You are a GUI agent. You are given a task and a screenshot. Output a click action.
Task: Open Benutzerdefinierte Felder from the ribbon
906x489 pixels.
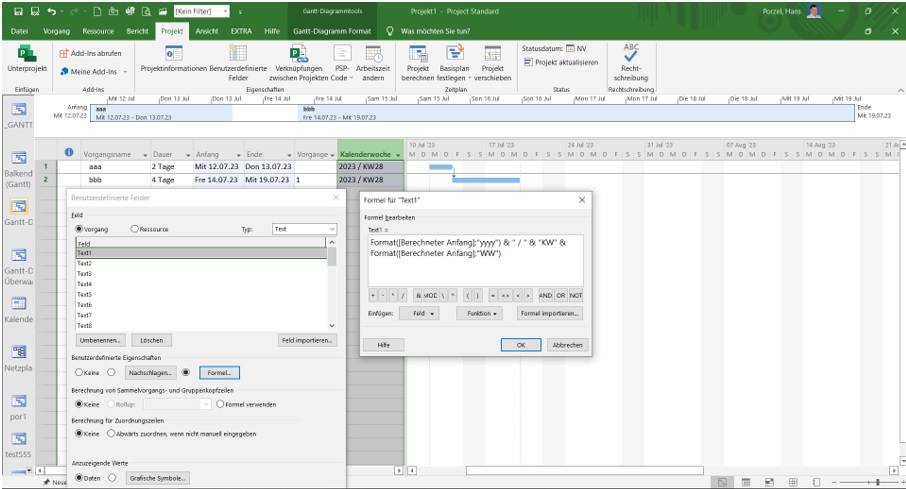coord(238,64)
